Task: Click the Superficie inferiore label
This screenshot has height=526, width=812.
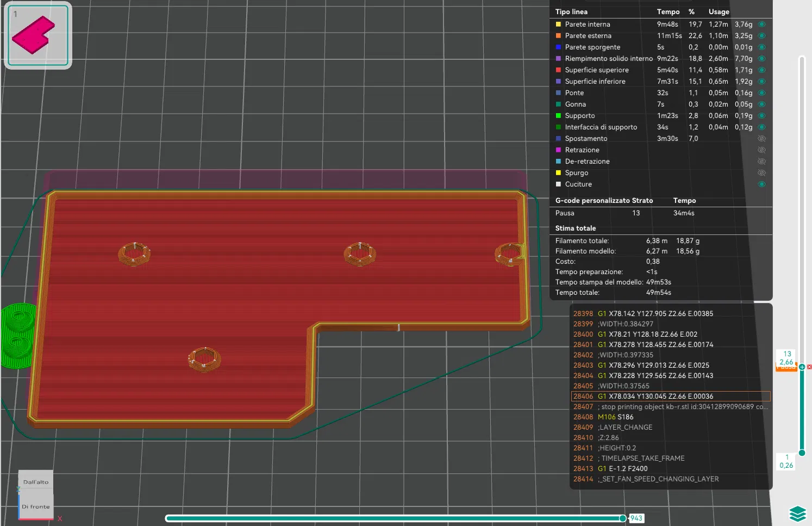Action: [x=595, y=82]
